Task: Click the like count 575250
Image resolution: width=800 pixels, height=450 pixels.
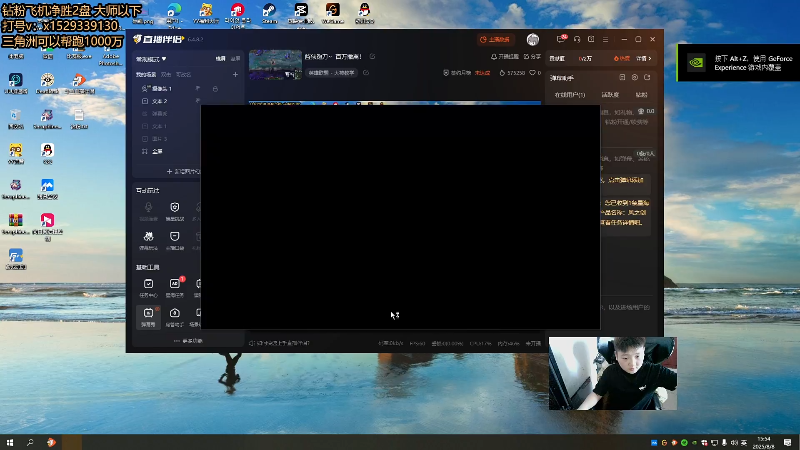Action: click(512, 73)
